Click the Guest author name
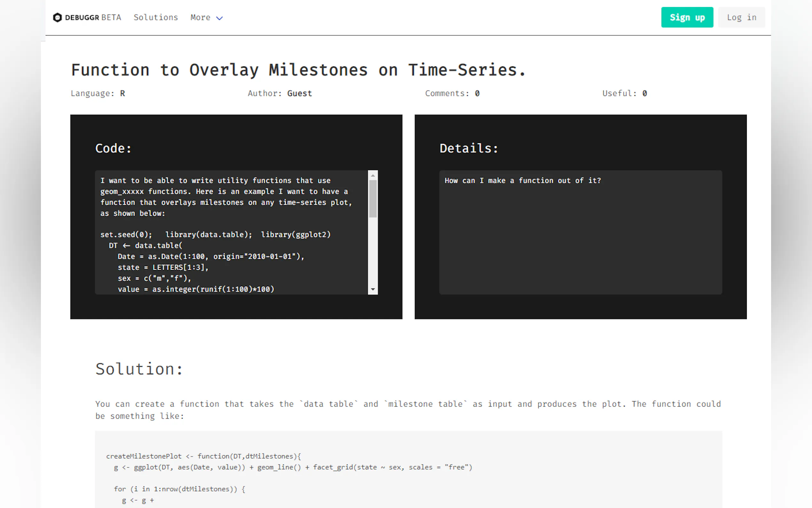The width and height of the screenshot is (812, 508). [x=300, y=93]
